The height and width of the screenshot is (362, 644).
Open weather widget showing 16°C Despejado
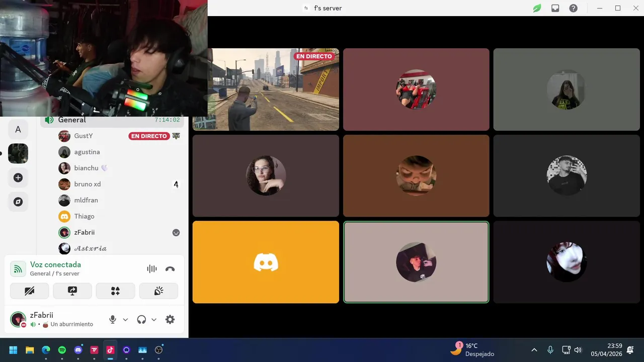[x=472, y=349]
